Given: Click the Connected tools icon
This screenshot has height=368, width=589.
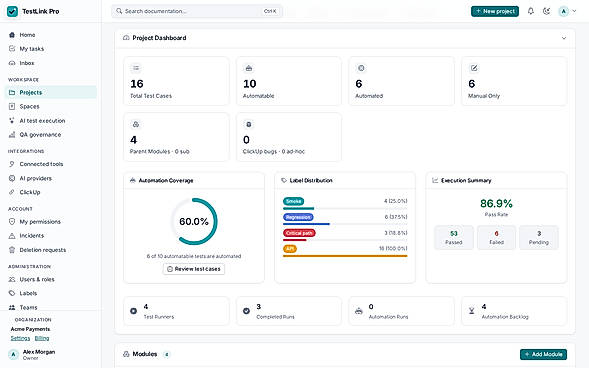Looking at the screenshot, I should click(12, 164).
